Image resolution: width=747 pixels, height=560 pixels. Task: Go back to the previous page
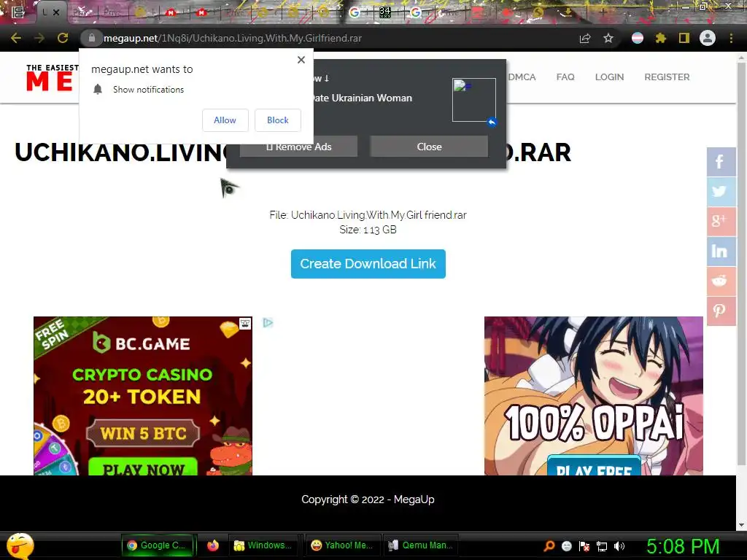[16, 38]
